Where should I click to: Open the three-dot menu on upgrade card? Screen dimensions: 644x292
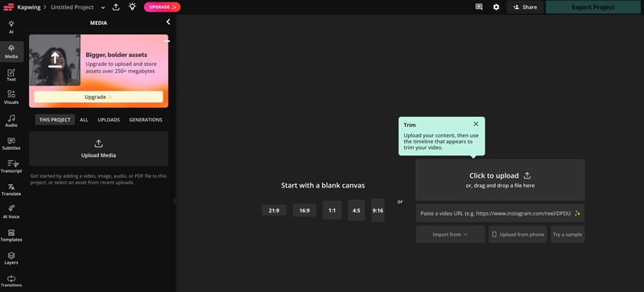tap(167, 41)
